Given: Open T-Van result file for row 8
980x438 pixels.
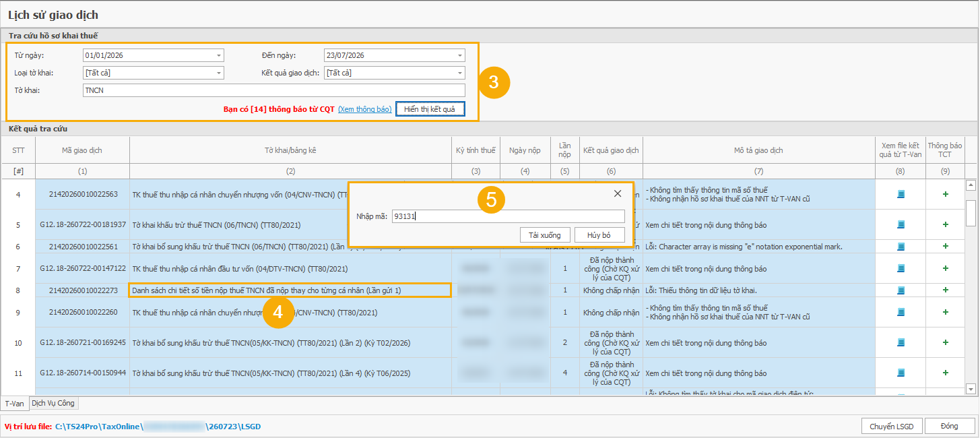Looking at the screenshot, I should [901, 290].
